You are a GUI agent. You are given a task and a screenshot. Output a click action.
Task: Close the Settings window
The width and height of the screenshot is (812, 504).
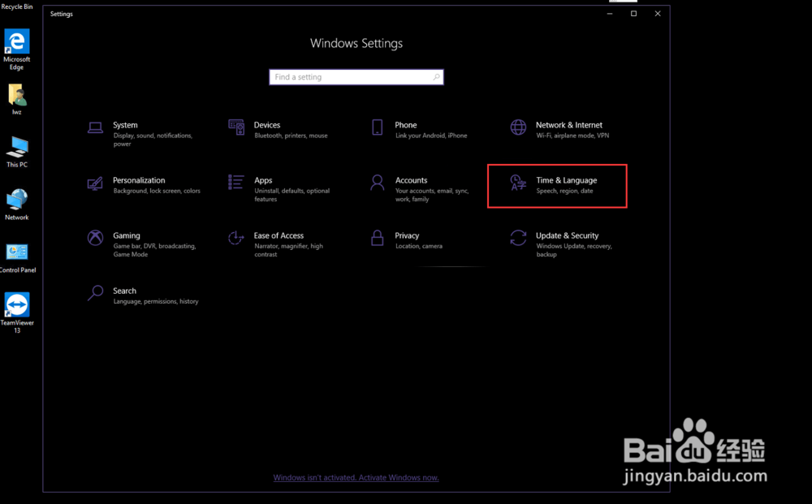(658, 14)
